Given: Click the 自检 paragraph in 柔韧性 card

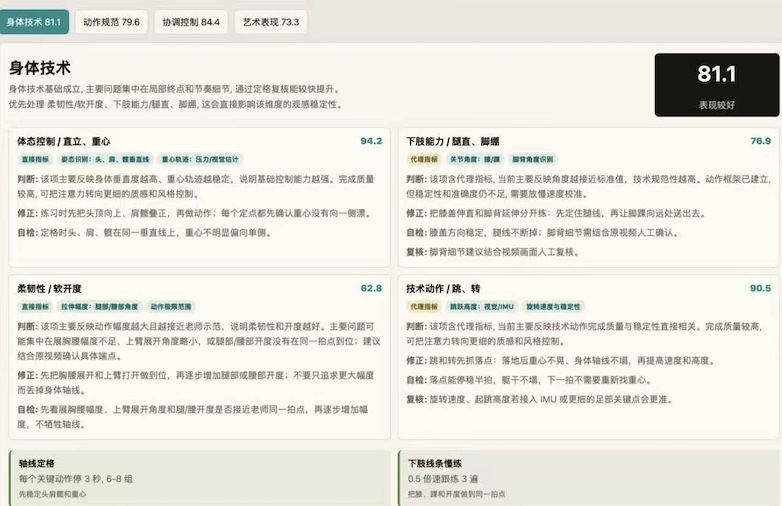Looking at the screenshot, I should 193,417.
